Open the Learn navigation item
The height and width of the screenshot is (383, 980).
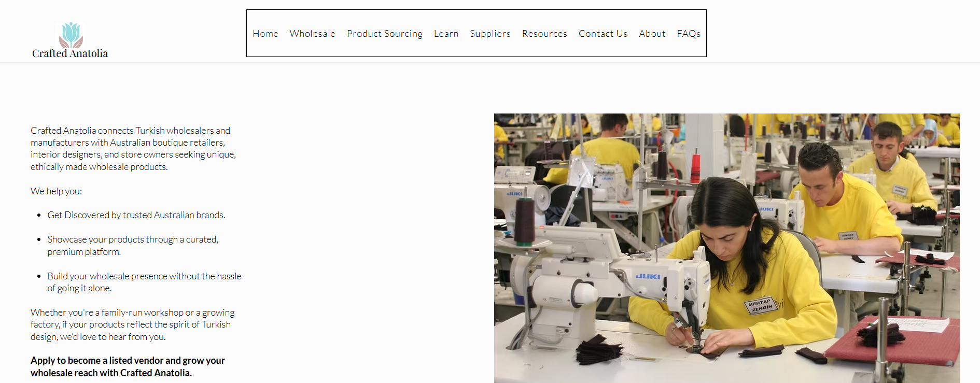(x=446, y=34)
